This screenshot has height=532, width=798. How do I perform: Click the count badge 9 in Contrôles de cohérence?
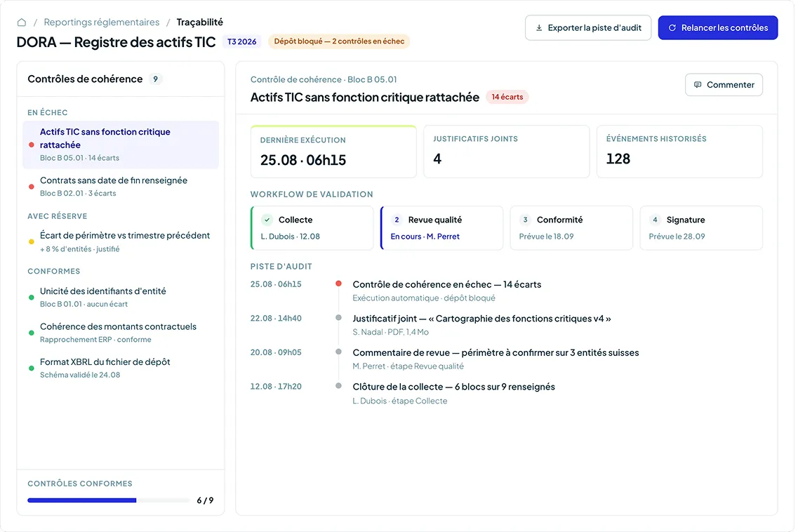155,79
